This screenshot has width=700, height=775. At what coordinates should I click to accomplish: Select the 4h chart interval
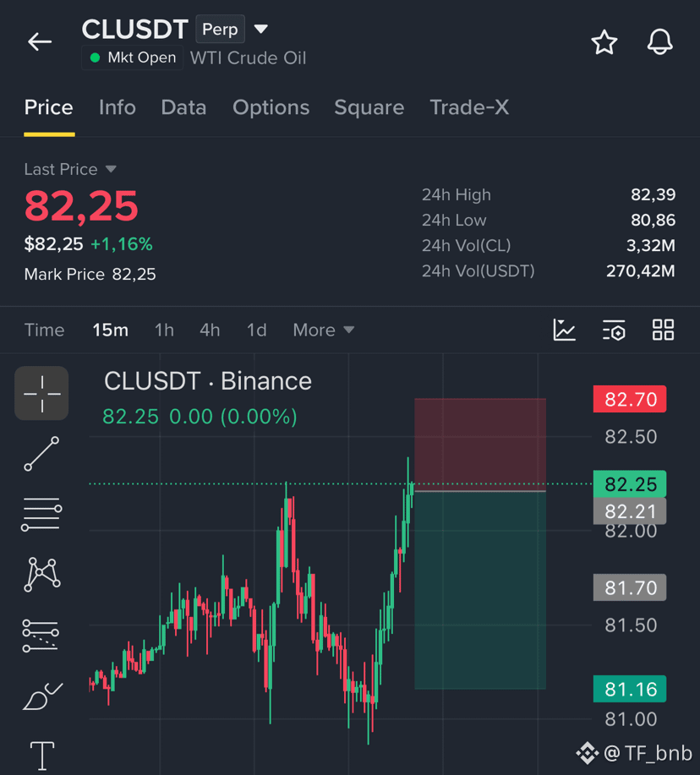tap(210, 330)
